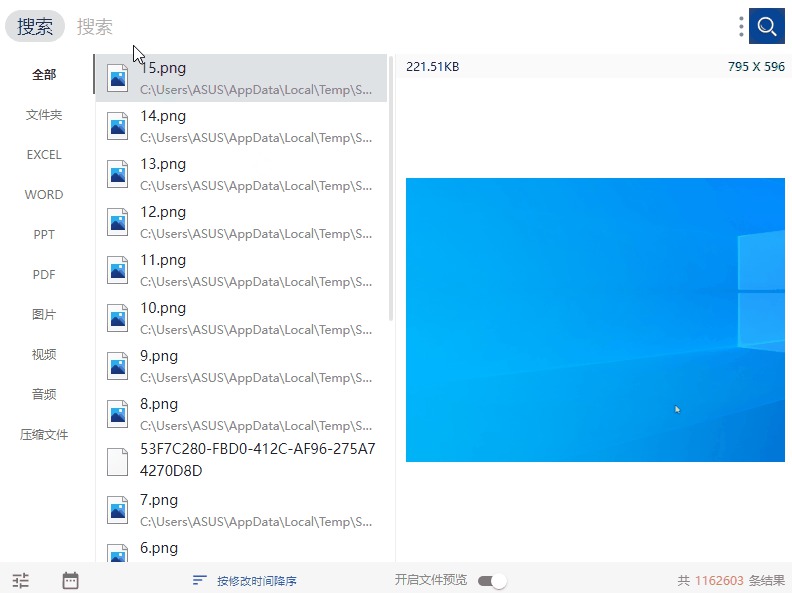Viewport: 792px width, 593px height.
Task: Click the 1162603 results count
Action: coord(719,581)
